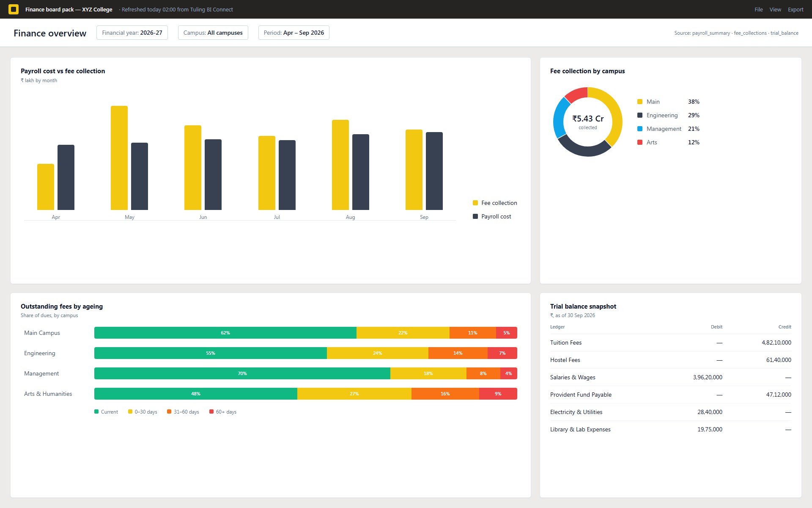
Task: Click the Arts donut legend swatch
Action: pyautogui.click(x=640, y=142)
